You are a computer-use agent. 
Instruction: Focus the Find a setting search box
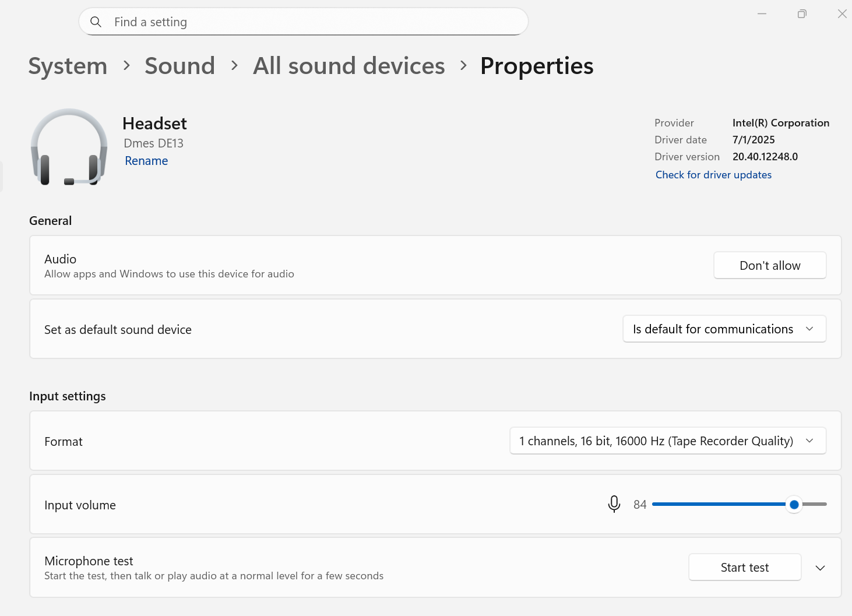coord(315,22)
